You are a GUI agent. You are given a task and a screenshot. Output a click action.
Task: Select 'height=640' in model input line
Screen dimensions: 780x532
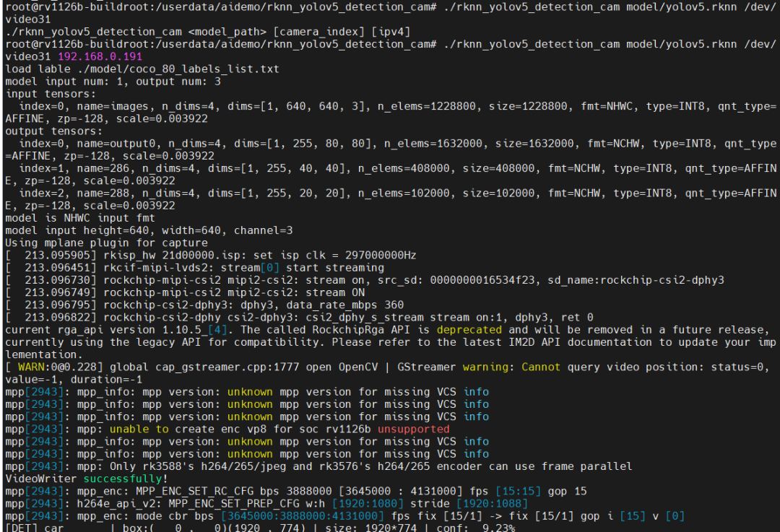pyautogui.click(x=116, y=231)
